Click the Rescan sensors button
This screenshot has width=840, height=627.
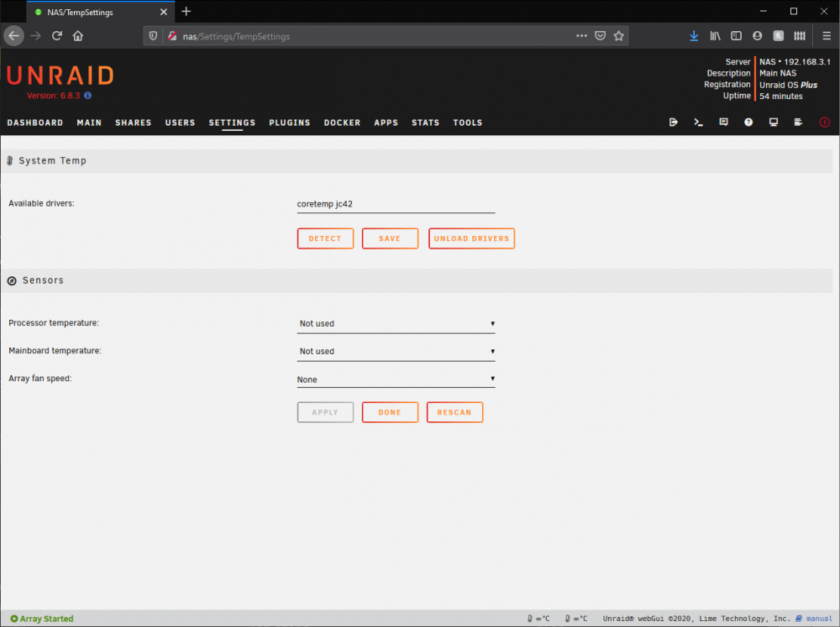(454, 412)
